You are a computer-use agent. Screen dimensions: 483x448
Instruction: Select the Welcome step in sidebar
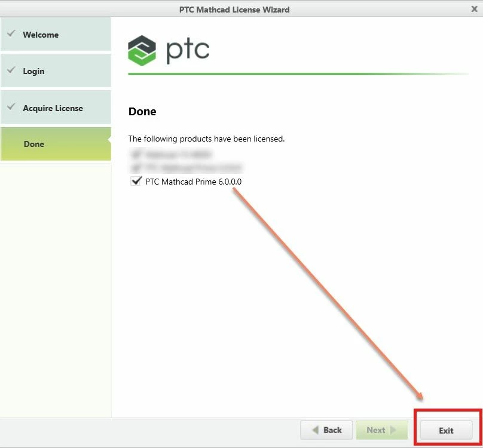(x=56, y=34)
